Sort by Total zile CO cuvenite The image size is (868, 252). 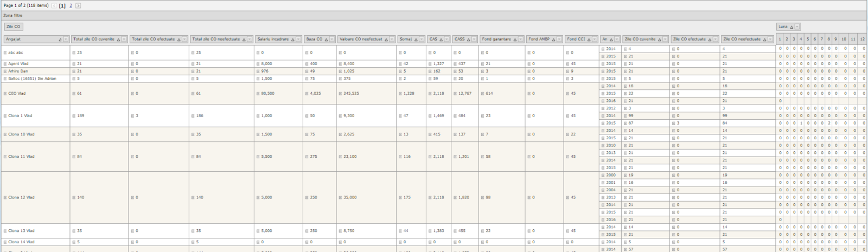[94, 39]
